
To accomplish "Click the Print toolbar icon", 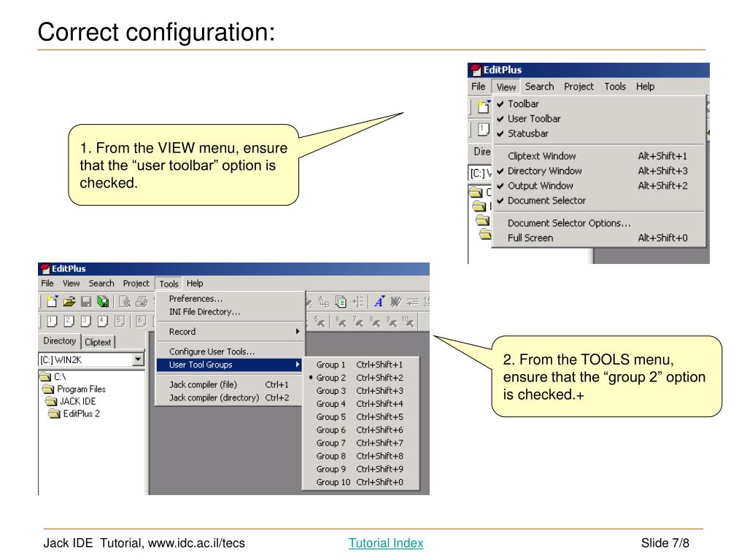I will click(142, 301).
